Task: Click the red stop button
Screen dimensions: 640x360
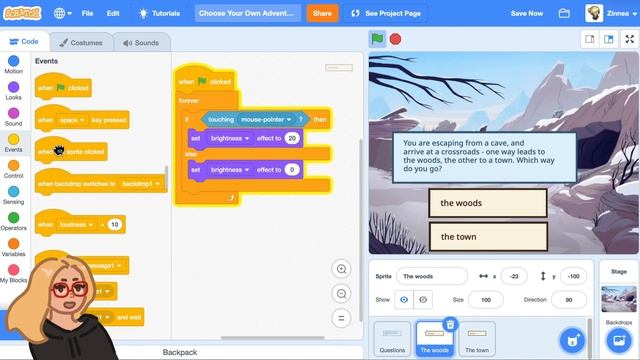Action: pos(395,39)
